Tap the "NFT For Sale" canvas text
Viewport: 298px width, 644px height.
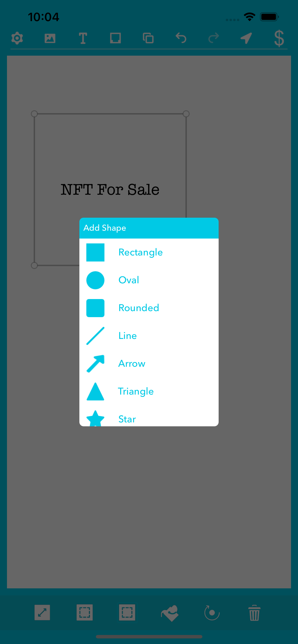(110, 189)
